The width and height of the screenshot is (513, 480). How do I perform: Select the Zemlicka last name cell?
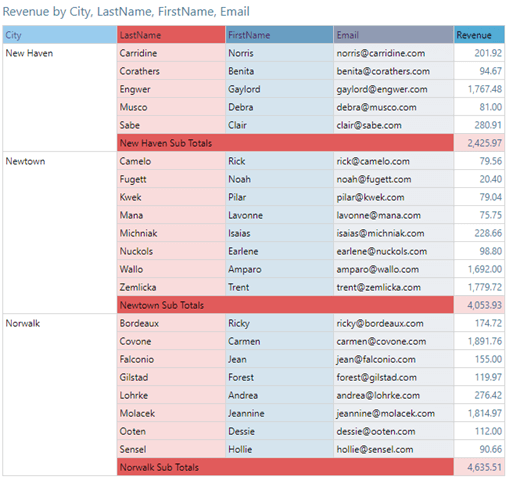(171, 287)
